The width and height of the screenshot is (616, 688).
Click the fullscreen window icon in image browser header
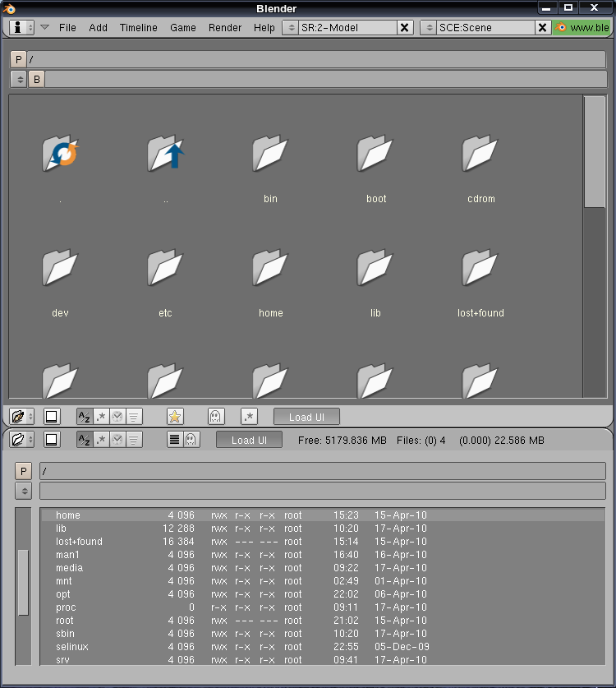[51, 417]
